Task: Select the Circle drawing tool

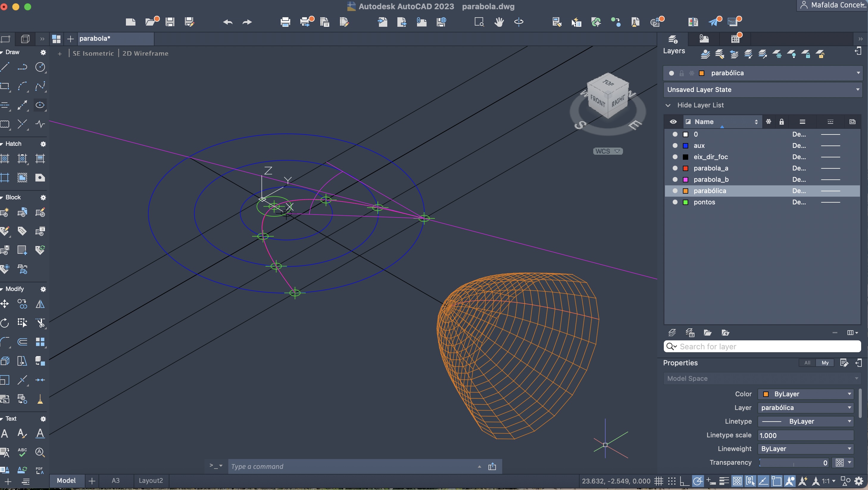Action: 40,67
